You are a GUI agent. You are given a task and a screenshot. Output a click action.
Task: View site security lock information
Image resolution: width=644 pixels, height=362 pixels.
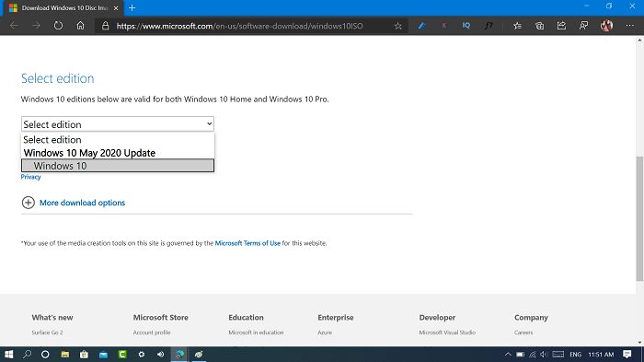[106, 26]
